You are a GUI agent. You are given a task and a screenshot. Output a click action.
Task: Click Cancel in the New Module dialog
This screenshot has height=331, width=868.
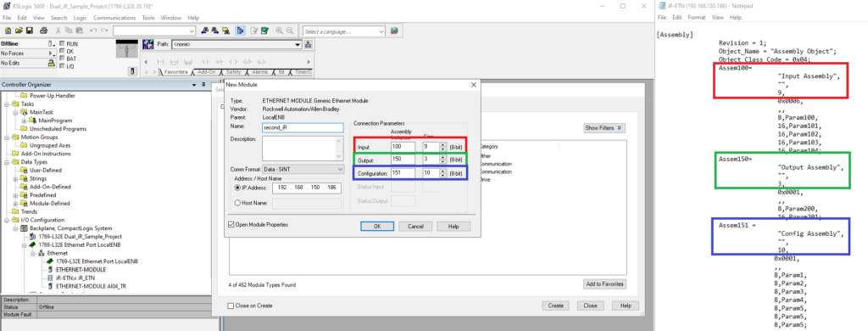pyautogui.click(x=415, y=227)
